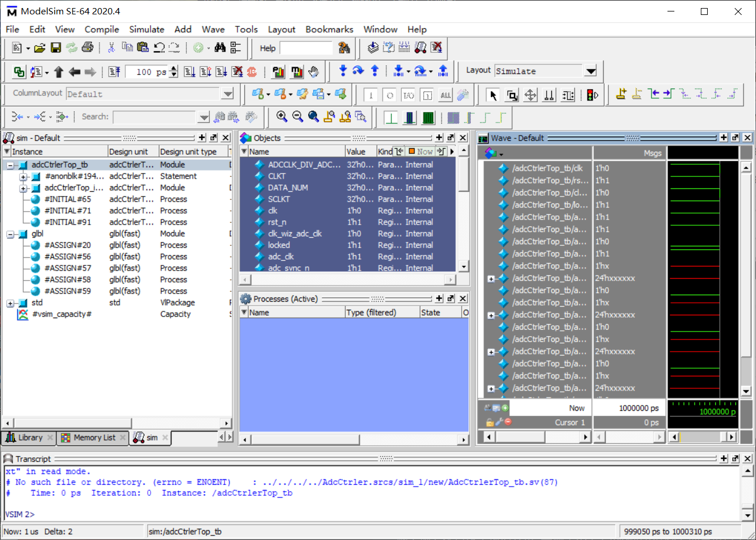The width and height of the screenshot is (756, 540).
Task: Expand the #anonblk#194 tree node
Action: pyautogui.click(x=23, y=176)
